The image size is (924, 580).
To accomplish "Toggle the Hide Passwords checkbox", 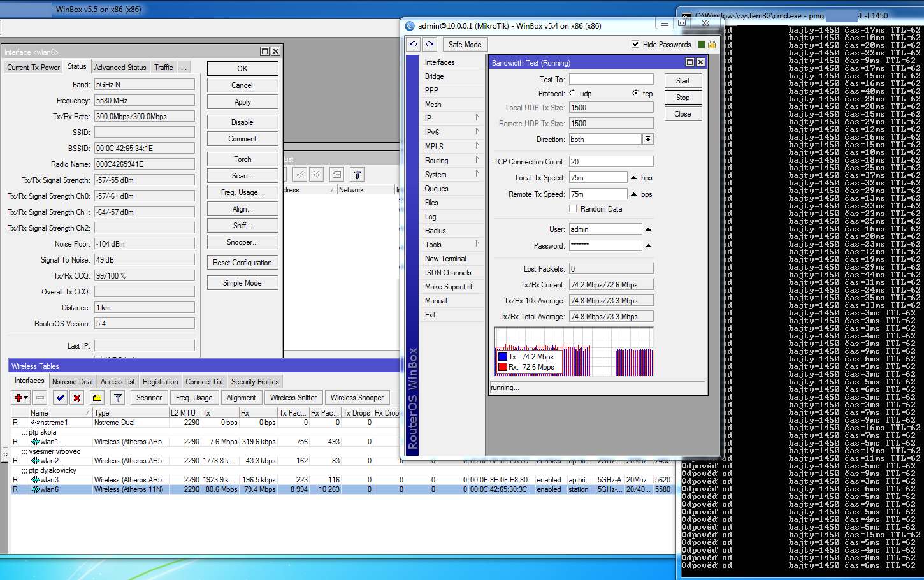I will coord(635,44).
